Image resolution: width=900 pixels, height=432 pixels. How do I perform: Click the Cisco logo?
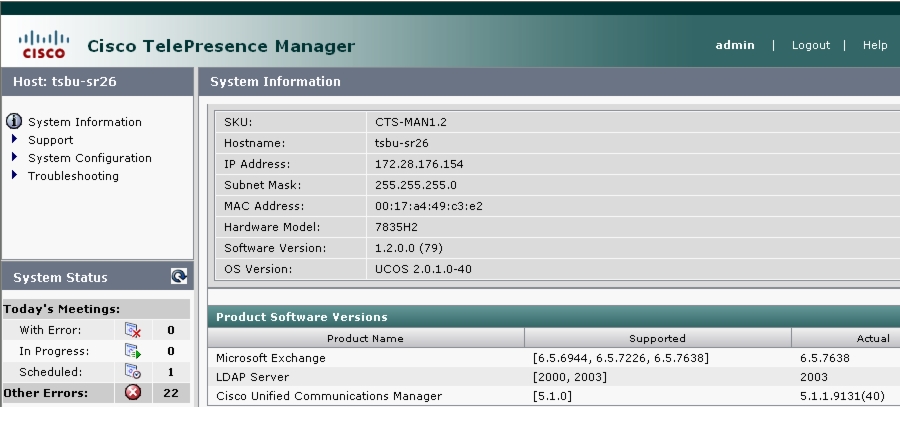click(44, 45)
